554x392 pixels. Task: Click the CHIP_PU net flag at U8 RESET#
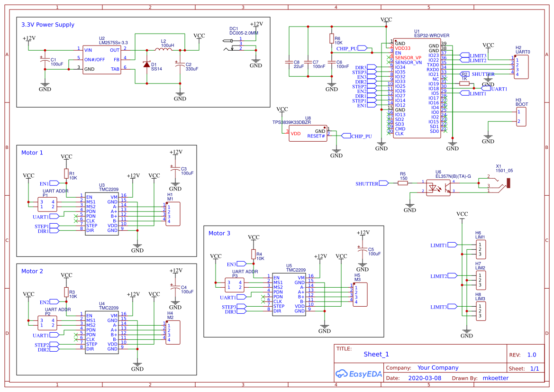pos(356,136)
